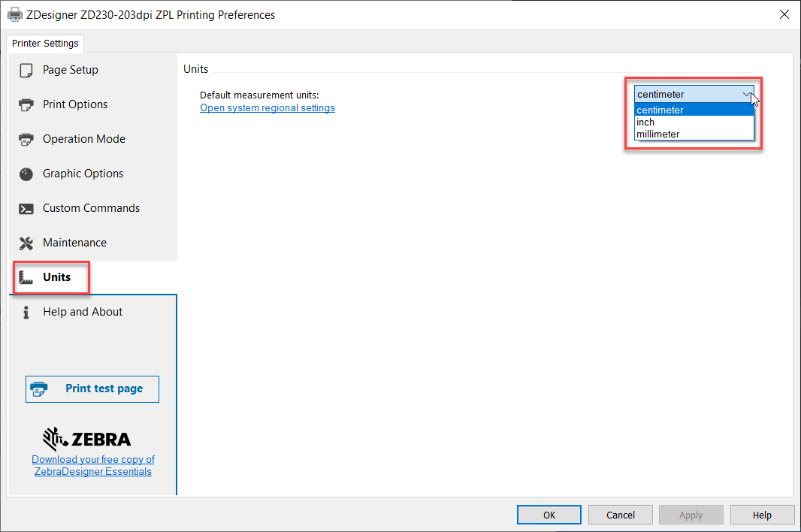Open the Page Setup section
The width and height of the screenshot is (801, 532).
pos(93,70)
